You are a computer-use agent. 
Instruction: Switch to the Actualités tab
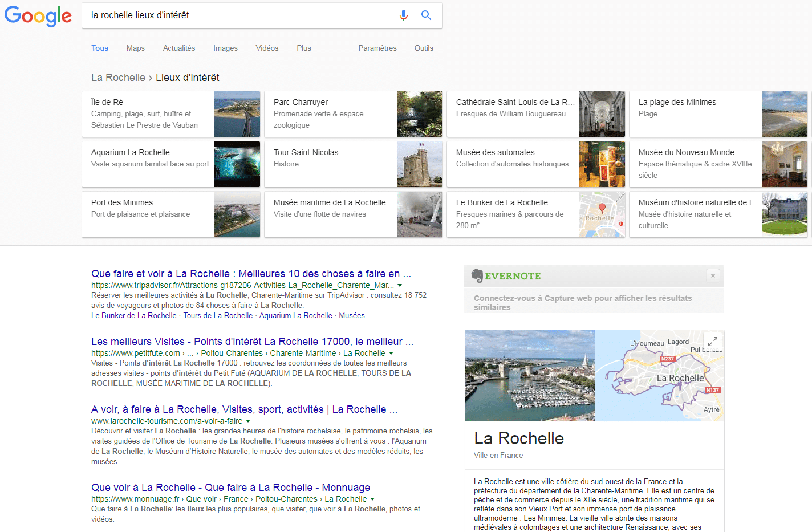[179, 48]
